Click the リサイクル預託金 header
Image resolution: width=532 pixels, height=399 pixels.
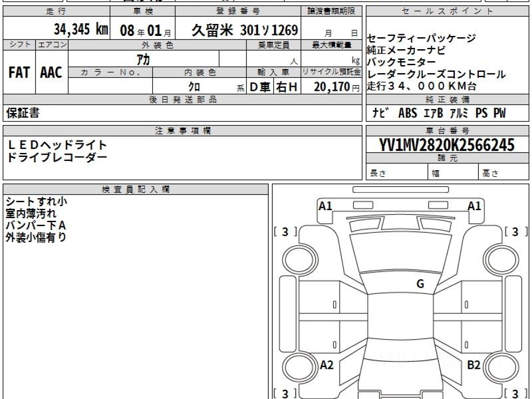point(332,72)
